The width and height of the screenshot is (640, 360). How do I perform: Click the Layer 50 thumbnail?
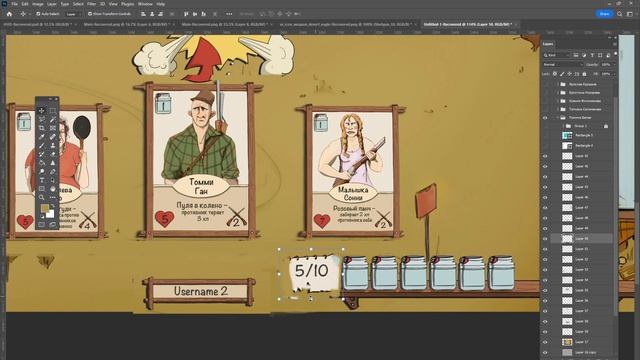pyautogui.click(x=567, y=238)
